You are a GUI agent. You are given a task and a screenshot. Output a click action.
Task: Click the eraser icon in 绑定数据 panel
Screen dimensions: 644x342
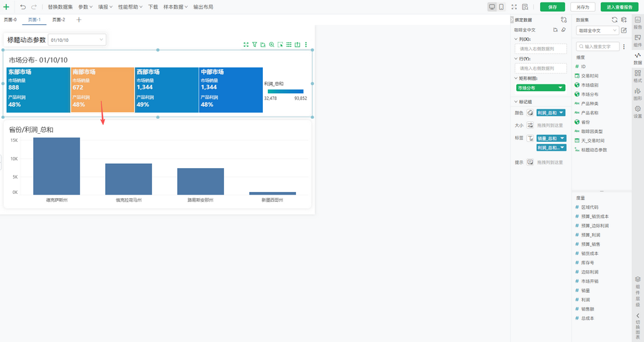(563, 30)
